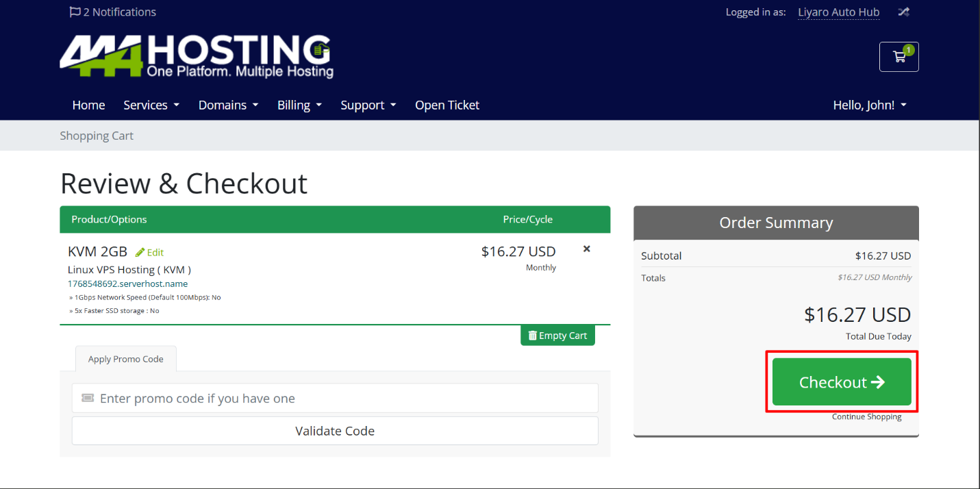Go to the Home menu item

coord(89,105)
